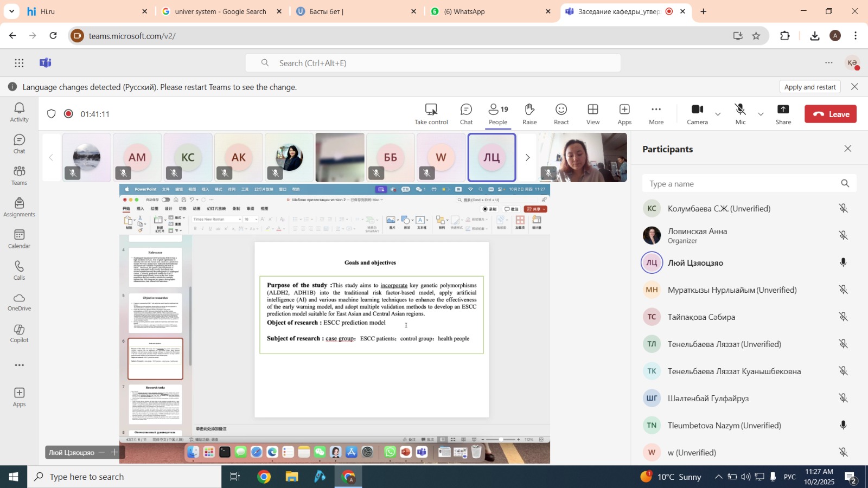This screenshot has height=488, width=868.
Task: Open the React emoji menu
Action: pos(561,114)
